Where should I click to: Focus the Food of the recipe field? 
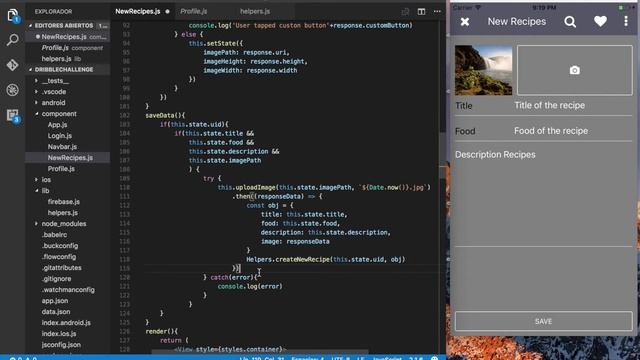pos(573,131)
